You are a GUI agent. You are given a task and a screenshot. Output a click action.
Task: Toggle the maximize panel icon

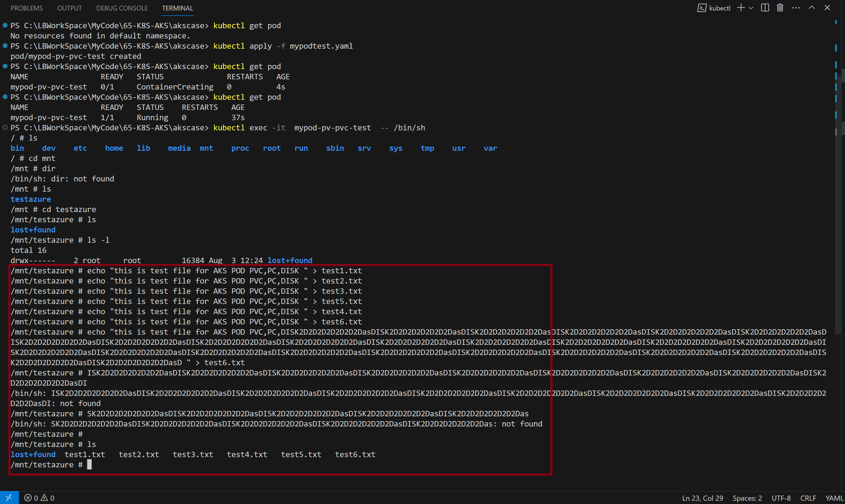[811, 7]
